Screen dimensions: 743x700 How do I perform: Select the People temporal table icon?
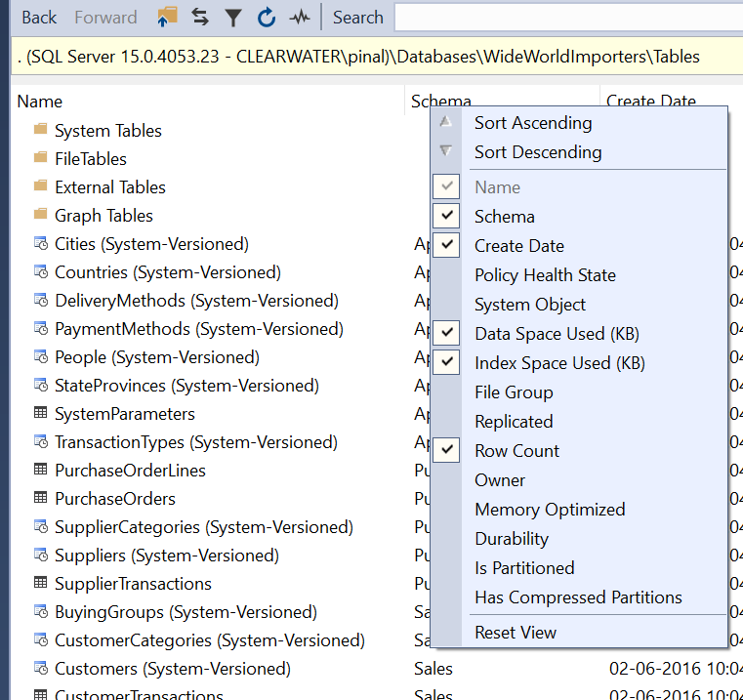[x=41, y=357]
